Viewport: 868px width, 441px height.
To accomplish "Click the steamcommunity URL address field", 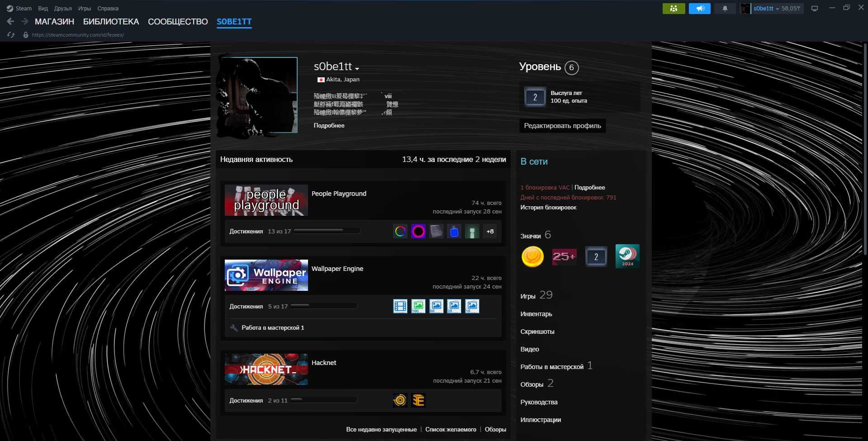I will click(x=78, y=35).
